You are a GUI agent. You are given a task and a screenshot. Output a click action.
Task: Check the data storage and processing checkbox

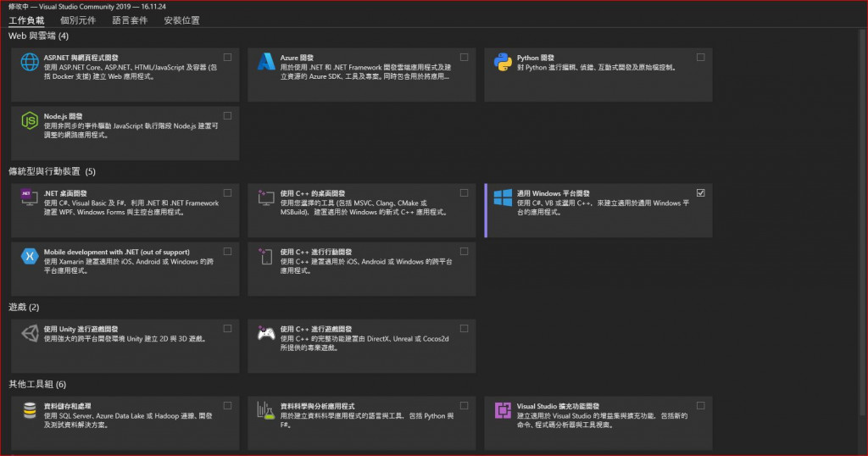pyautogui.click(x=227, y=406)
